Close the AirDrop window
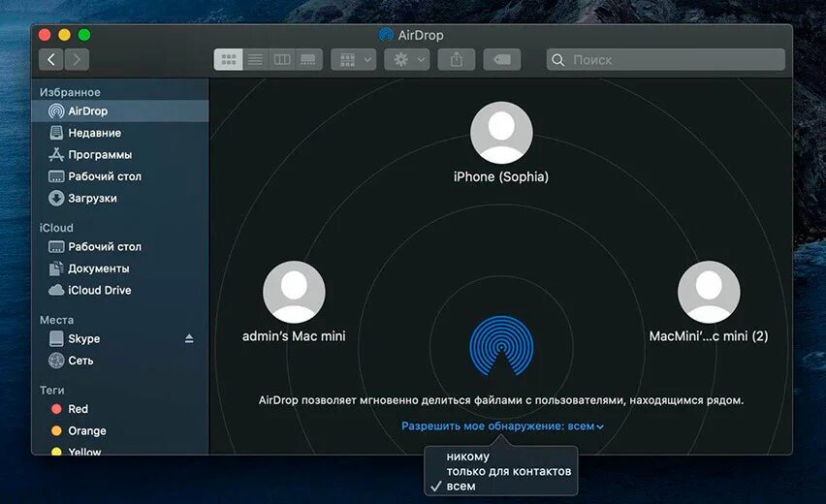 tap(45, 35)
